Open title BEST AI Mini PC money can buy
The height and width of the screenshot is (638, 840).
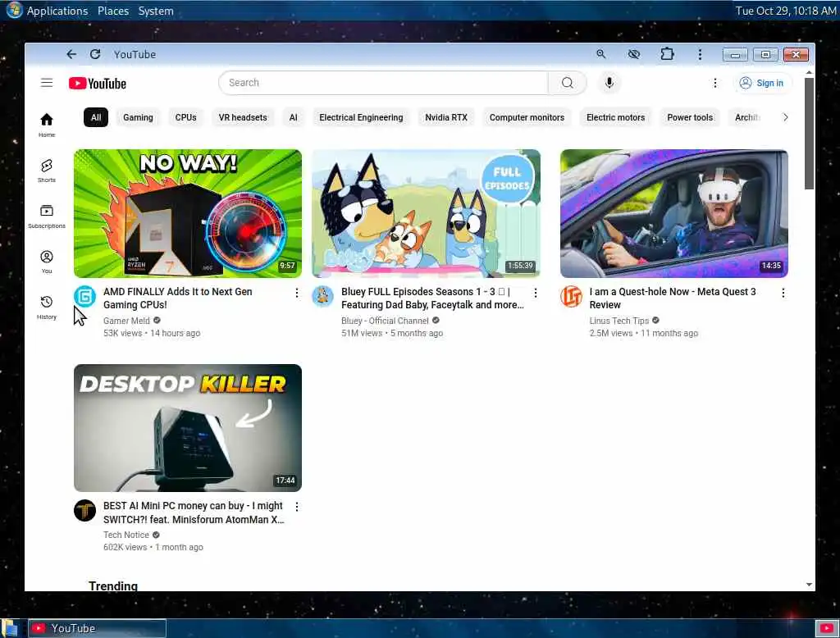click(x=194, y=513)
